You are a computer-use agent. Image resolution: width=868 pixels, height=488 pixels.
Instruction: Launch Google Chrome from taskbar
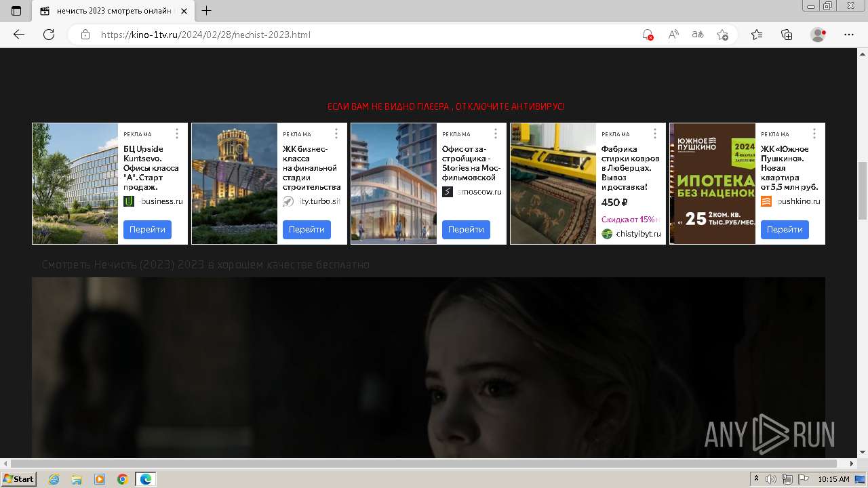[x=123, y=479]
